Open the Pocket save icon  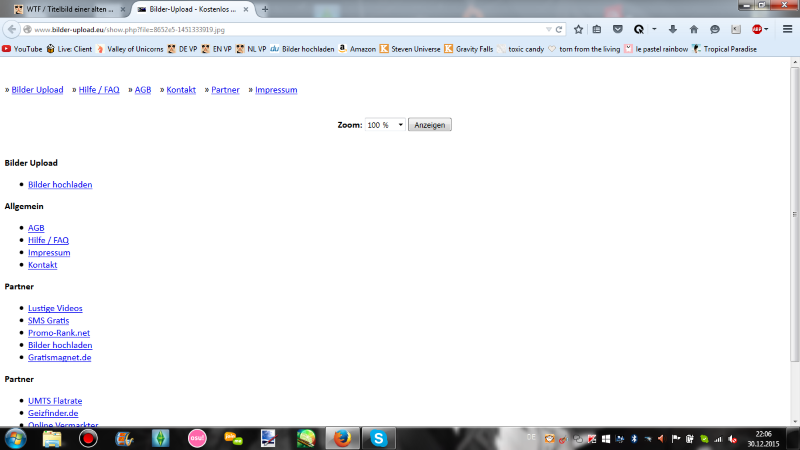click(617, 29)
